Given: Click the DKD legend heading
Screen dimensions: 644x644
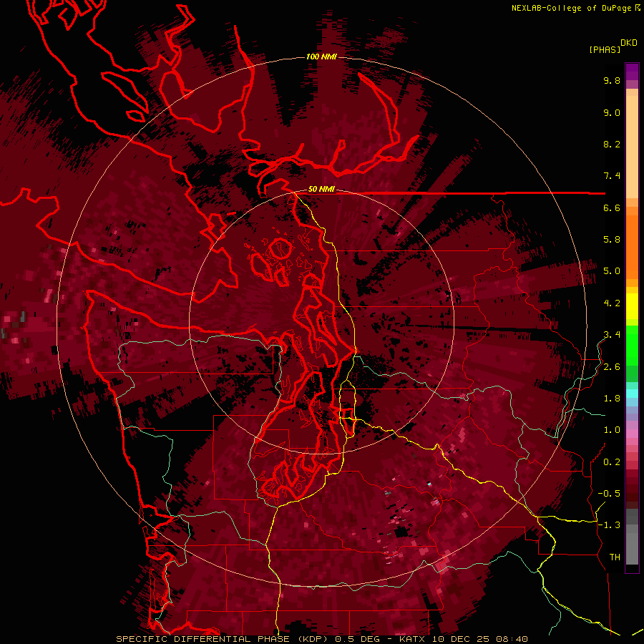Looking at the screenshot, I should 629,43.
